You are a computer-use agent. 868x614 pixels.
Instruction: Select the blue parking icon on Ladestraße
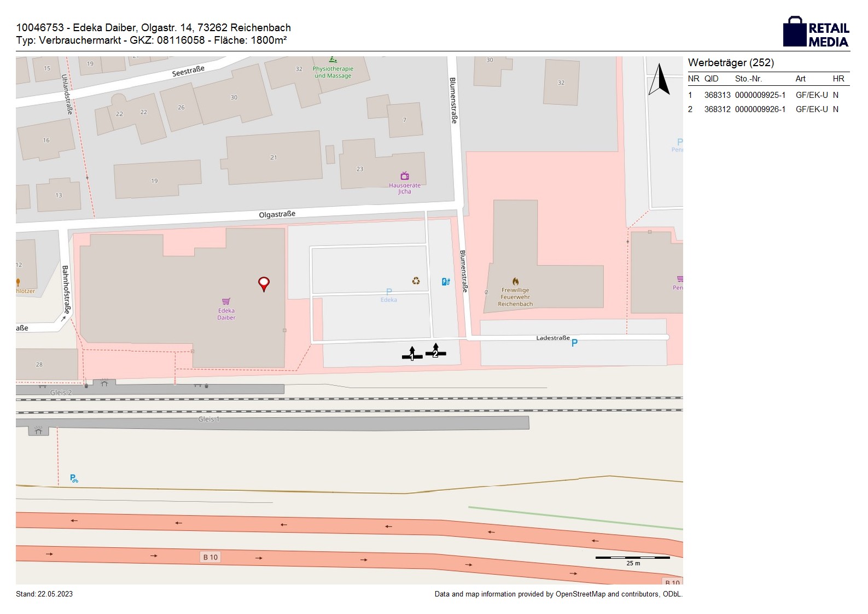(574, 343)
